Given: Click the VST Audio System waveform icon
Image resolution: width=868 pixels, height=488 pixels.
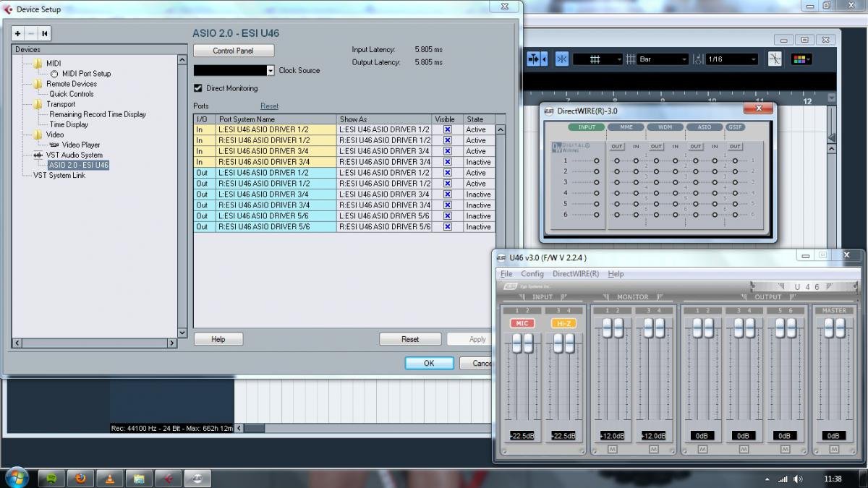Looking at the screenshot, I should click(x=38, y=155).
